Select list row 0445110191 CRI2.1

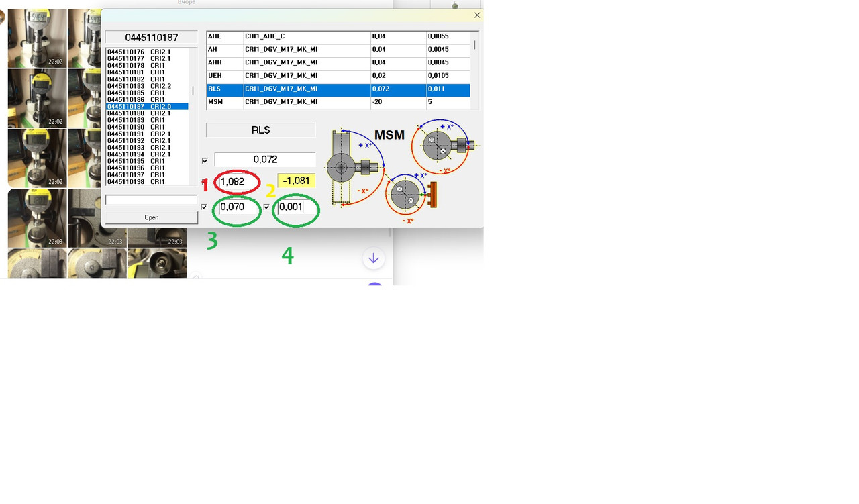point(147,134)
